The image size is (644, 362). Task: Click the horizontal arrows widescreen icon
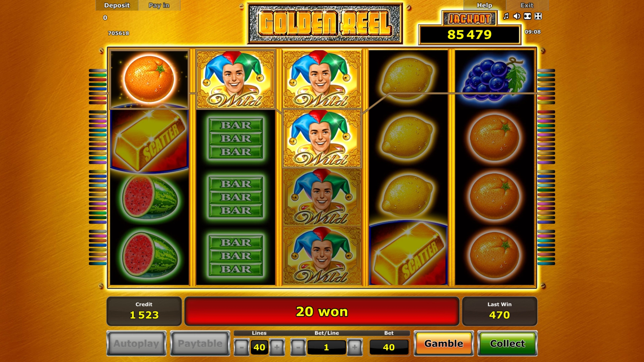point(528,16)
